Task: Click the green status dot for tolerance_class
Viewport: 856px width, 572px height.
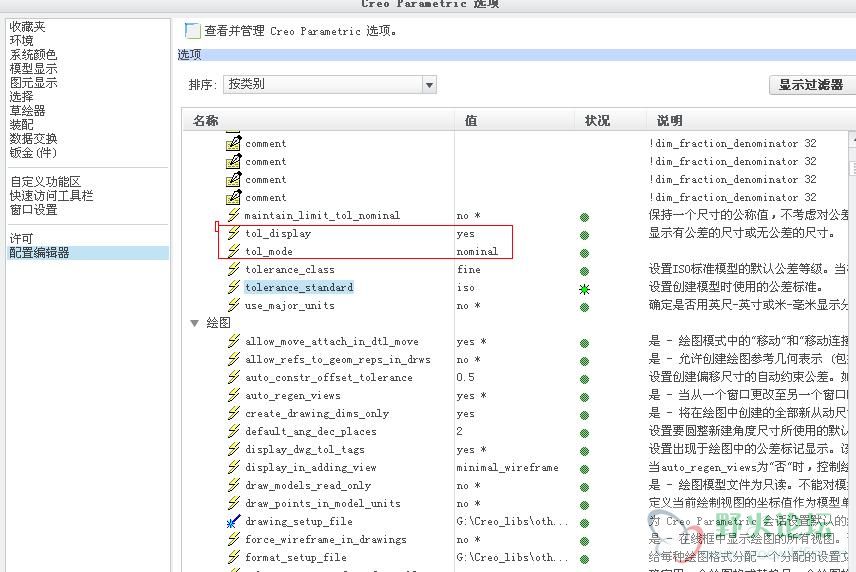Action: tap(584, 271)
